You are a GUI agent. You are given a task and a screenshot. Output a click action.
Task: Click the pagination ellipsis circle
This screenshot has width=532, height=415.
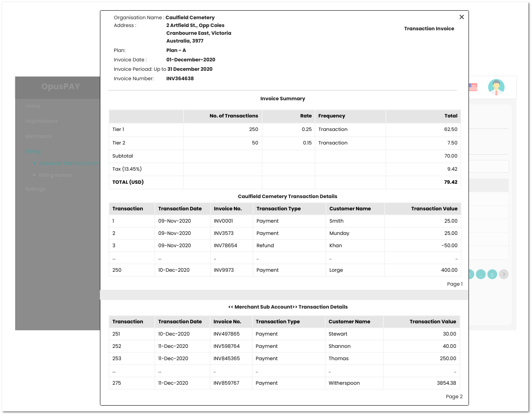(x=480, y=274)
